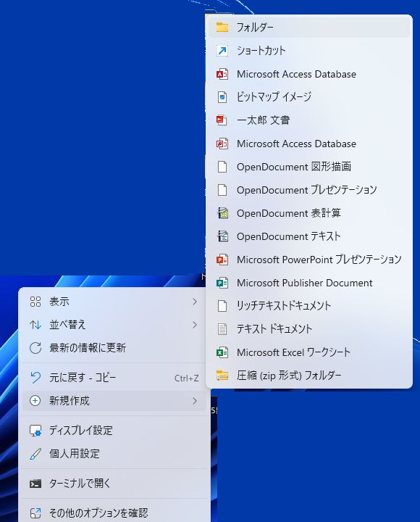Screen dimensions: 420x522
Task: Expand the 表示 submenu arrow
Action: click(x=195, y=302)
